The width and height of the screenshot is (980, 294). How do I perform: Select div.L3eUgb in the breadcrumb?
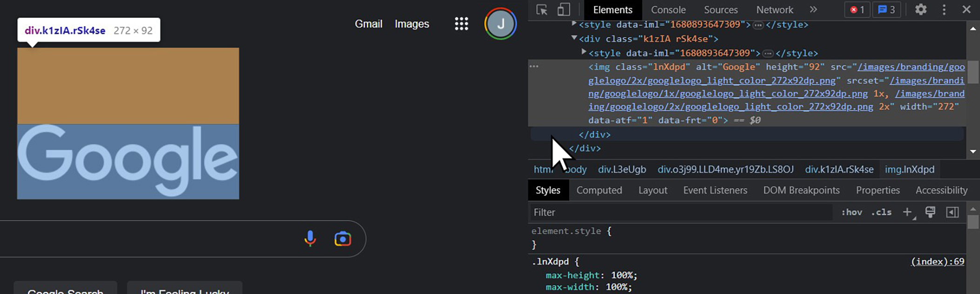[622, 169]
